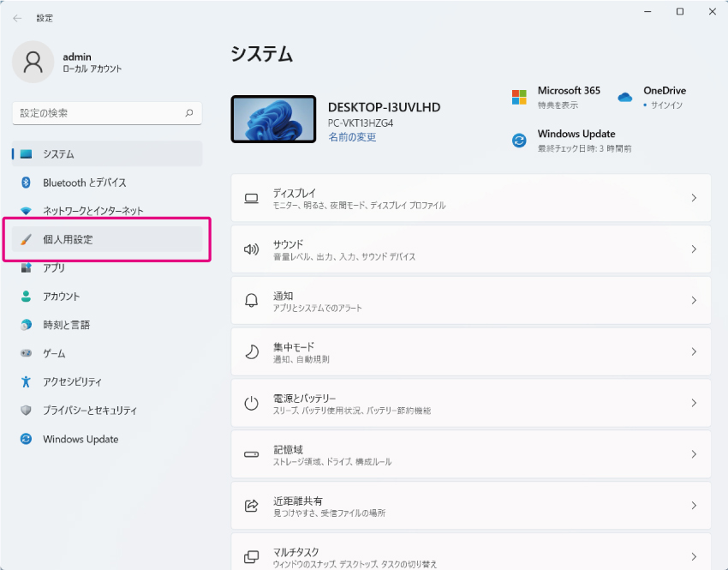Open the 通知 settings row
The height and width of the screenshot is (570, 728).
(x=471, y=301)
